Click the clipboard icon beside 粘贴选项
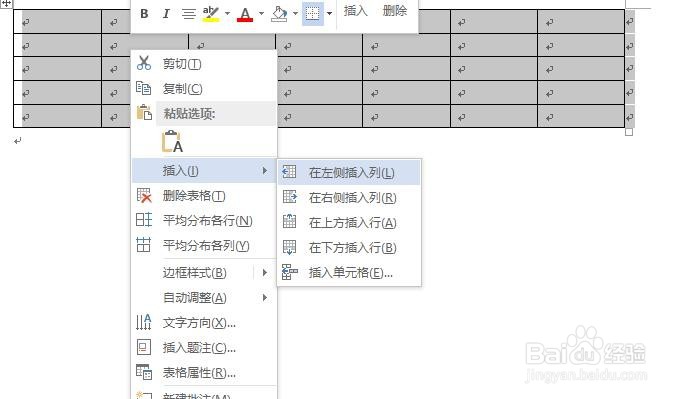Image resolution: width=685 pixels, height=399 pixels. click(144, 112)
